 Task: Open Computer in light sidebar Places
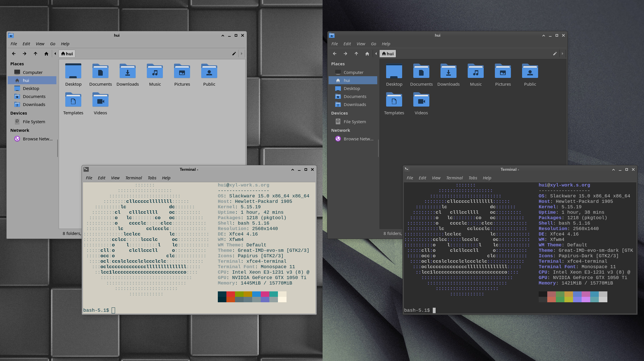pos(32,72)
